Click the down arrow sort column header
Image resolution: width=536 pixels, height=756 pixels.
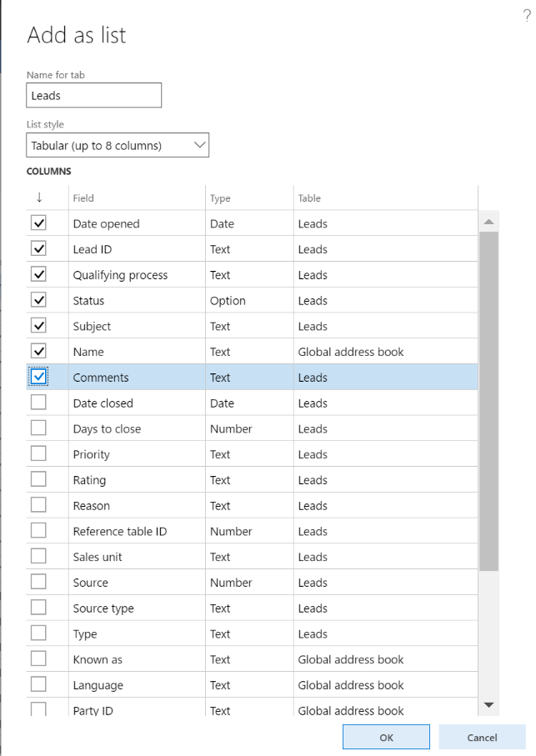[x=39, y=198]
